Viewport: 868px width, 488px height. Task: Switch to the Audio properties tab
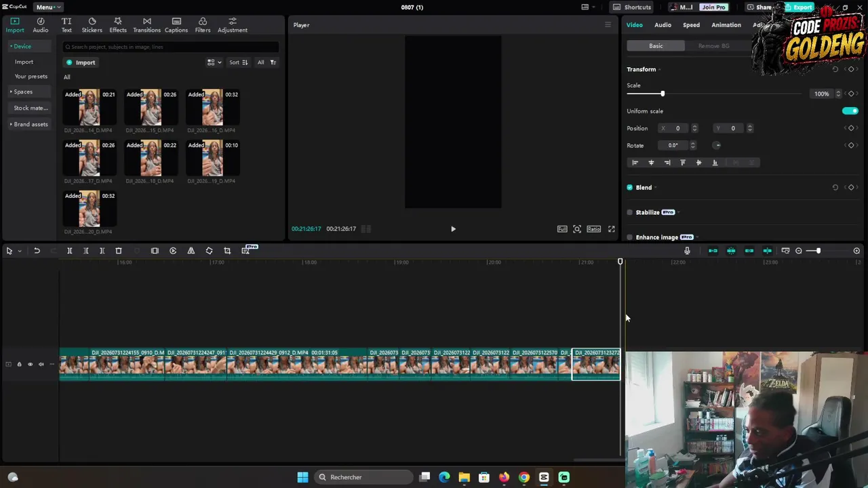click(663, 25)
